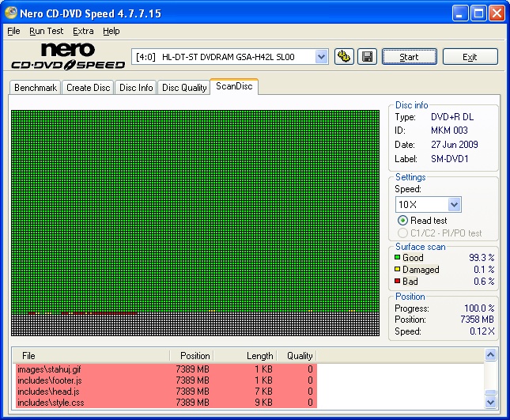Click the disc type DVD+R DL

(x=452, y=117)
